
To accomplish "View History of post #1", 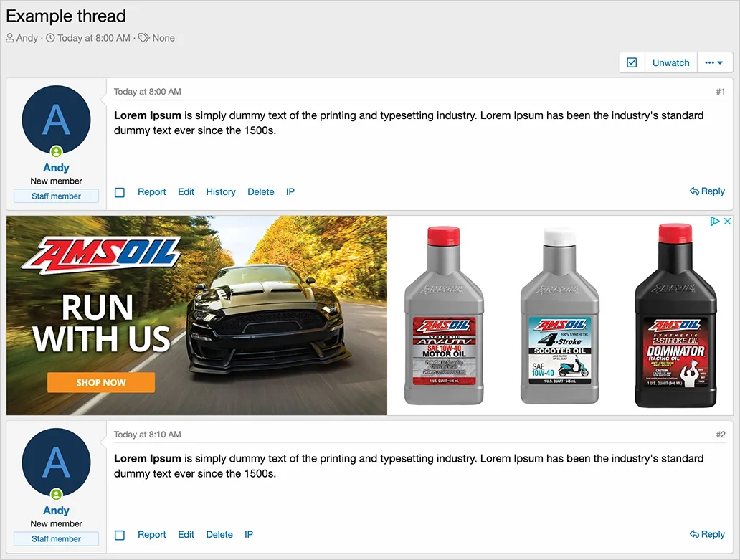I will click(x=220, y=192).
